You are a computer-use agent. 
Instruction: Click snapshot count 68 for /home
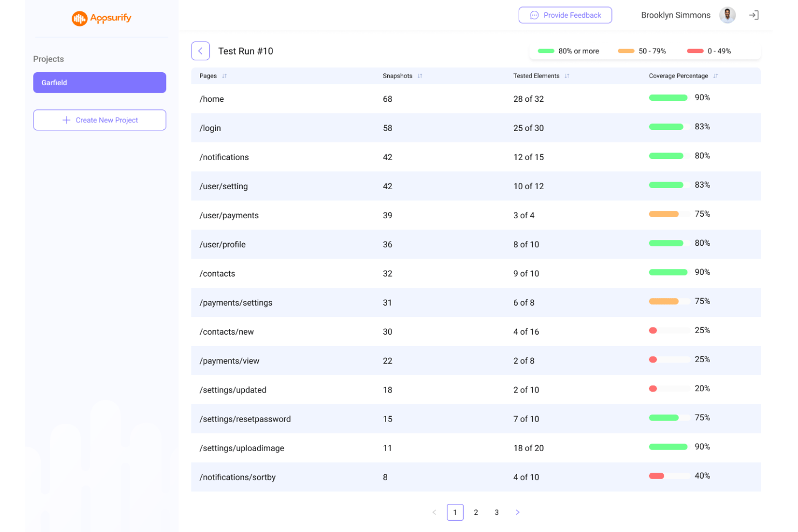(388, 99)
